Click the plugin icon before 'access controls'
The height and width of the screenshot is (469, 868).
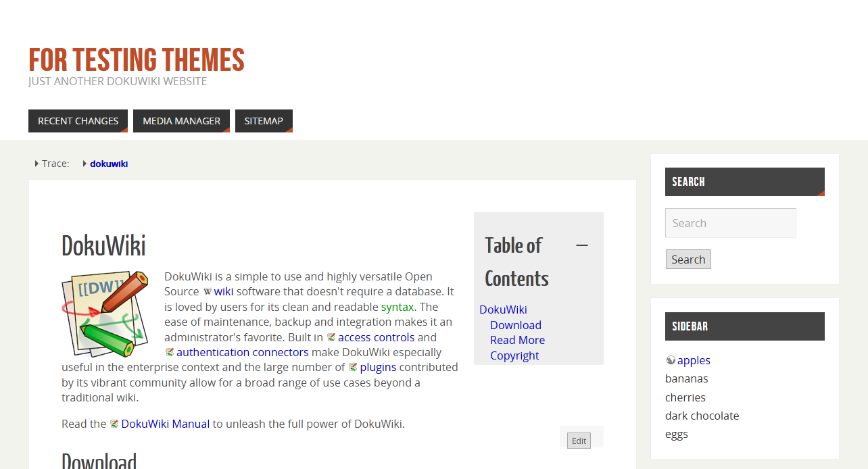click(x=331, y=337)
